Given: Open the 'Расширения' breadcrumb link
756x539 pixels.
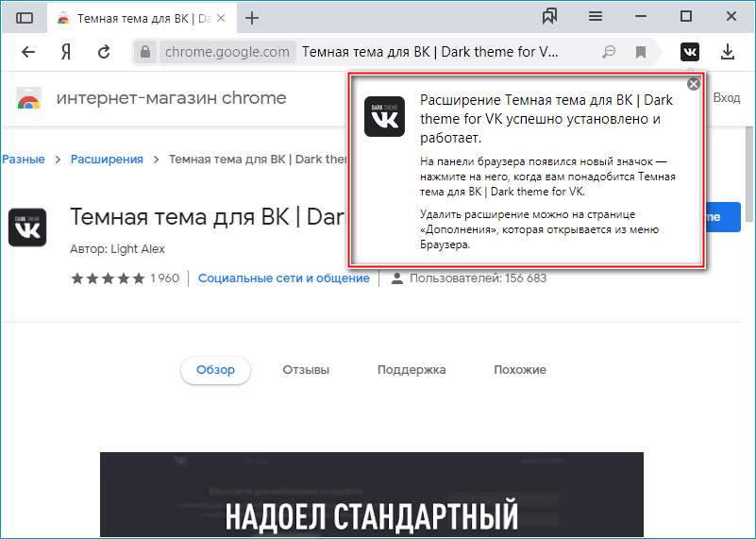Looking at the screenshot, I should click(107, 160).
